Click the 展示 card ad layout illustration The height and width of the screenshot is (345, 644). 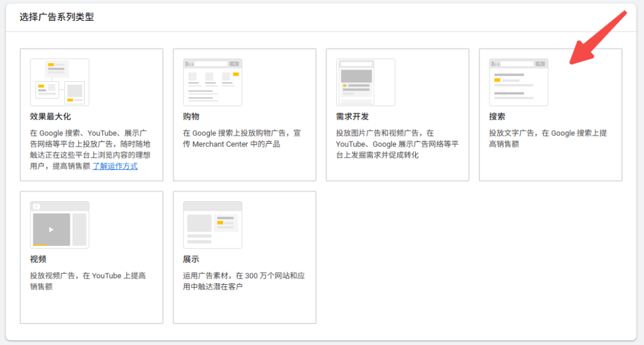click(212, 224)
